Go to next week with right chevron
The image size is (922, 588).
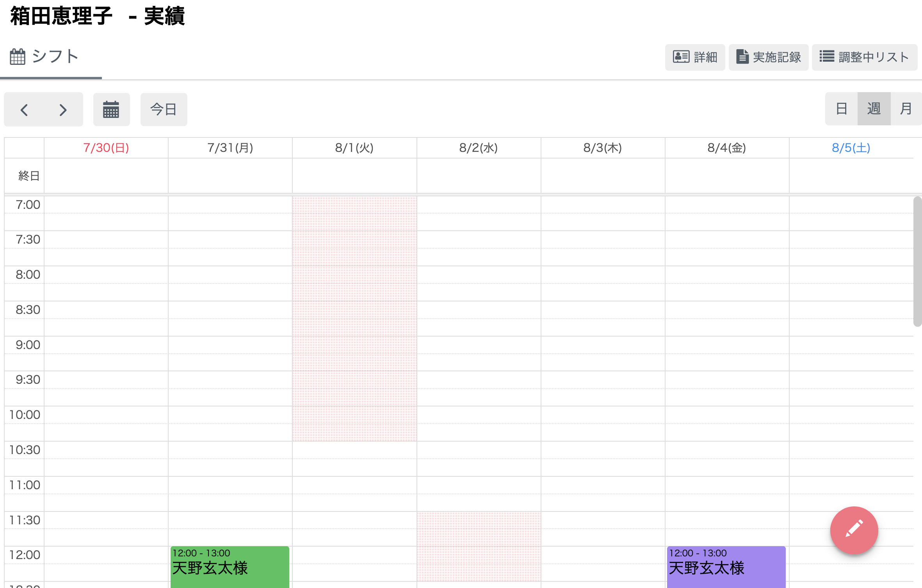(63, 110)
